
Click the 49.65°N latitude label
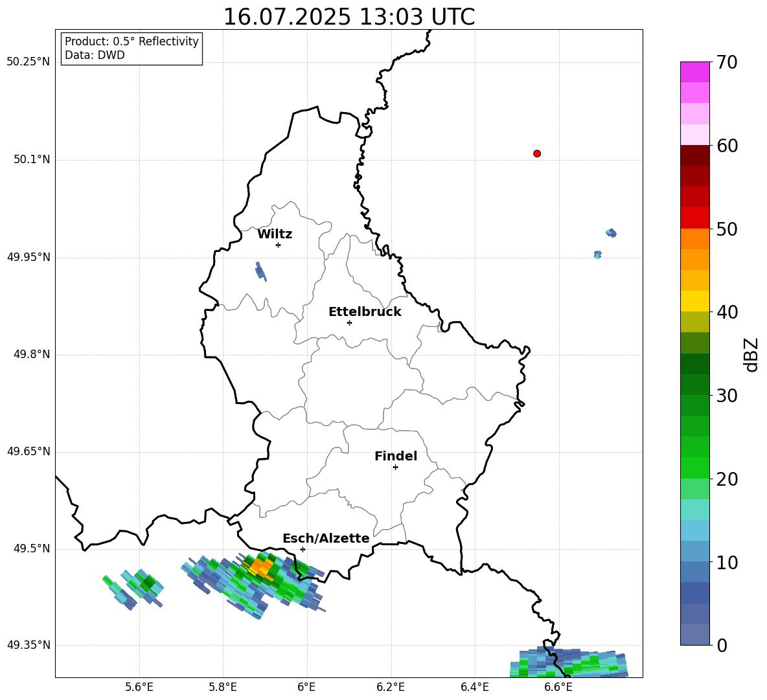tap(29, 451)
